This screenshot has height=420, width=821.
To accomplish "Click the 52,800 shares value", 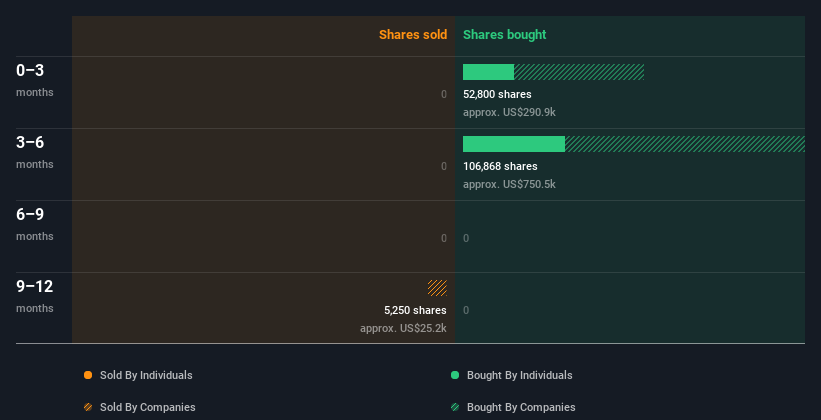I will pyautogui.click(x=497, y=94).
